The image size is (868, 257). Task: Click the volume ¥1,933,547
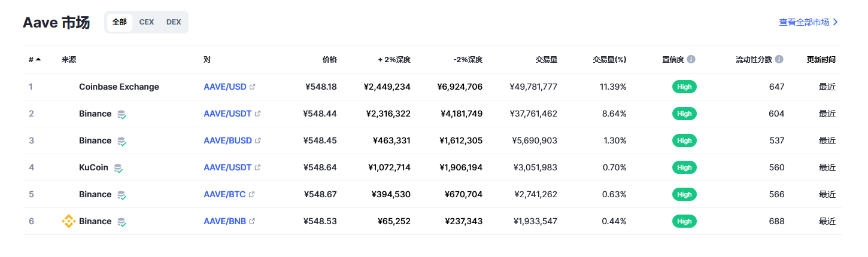535,221
